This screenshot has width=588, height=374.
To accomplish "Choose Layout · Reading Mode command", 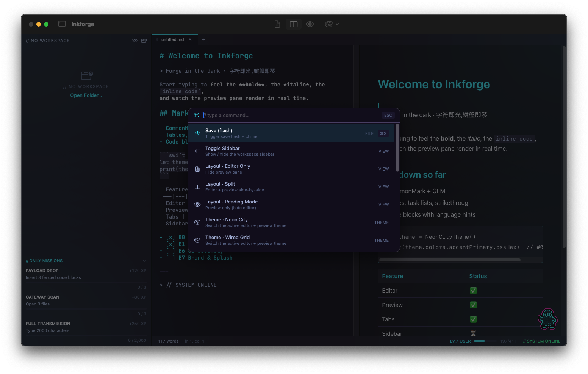I will [292, 205].
